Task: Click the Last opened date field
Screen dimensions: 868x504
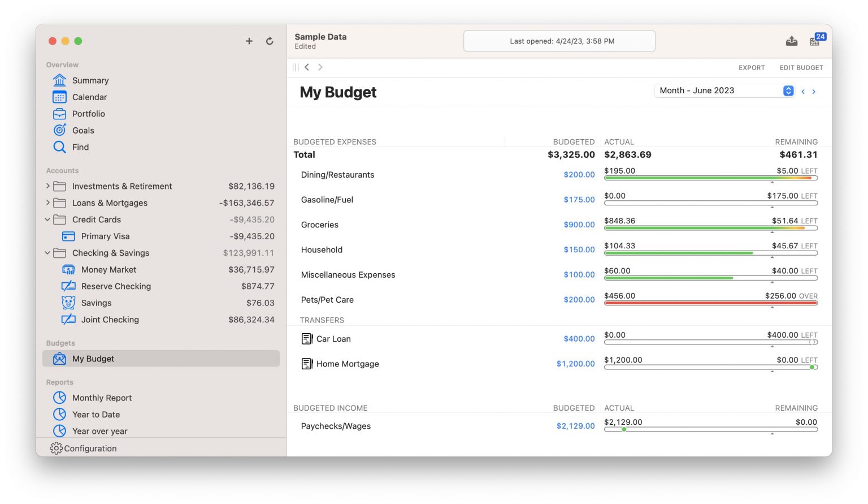Action: pos(559,41)
